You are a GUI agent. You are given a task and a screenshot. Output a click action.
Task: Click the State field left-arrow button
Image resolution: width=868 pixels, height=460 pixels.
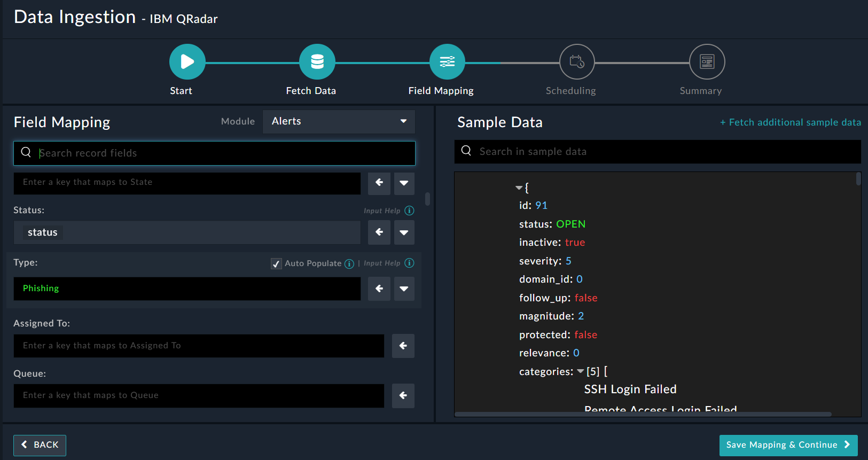click(379, 183)
